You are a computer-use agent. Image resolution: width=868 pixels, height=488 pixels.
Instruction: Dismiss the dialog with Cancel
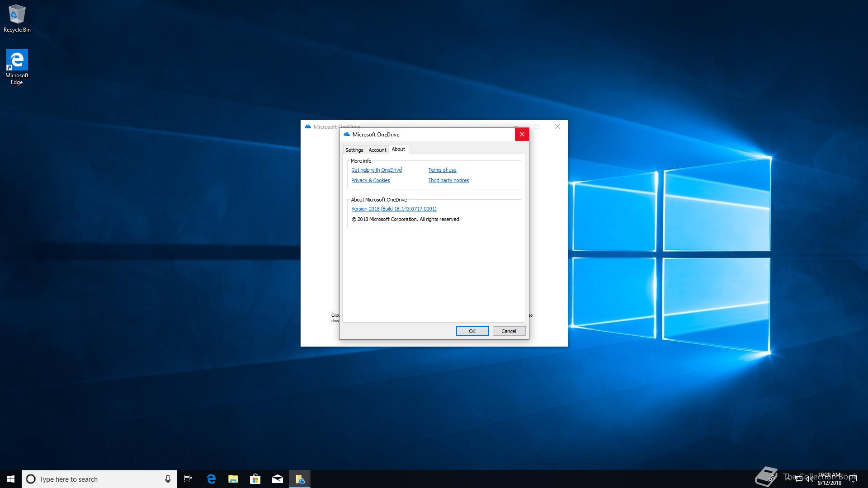tap(509, 331)
